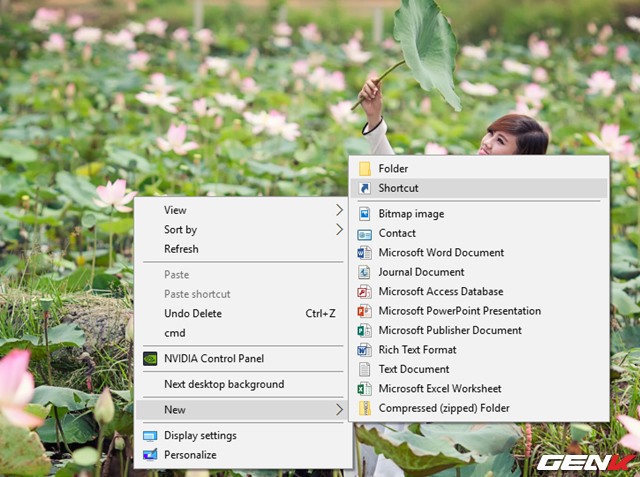
Task: Click the Ctrl+Z shortcut text
Action: coord(320,313)
